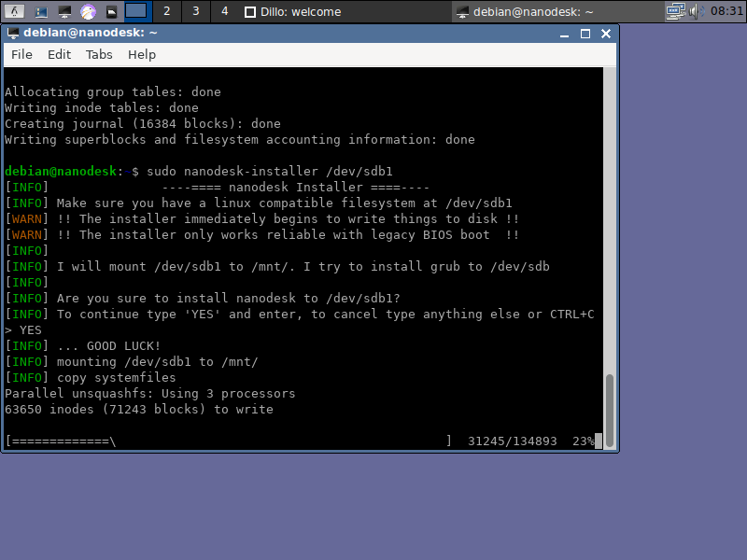Open the network connections tray icon
747x560 pixels.
pos(675,11)
